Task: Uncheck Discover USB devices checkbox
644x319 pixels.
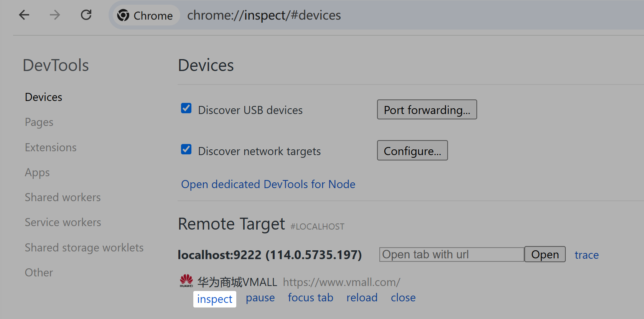Action: (186, 108)
